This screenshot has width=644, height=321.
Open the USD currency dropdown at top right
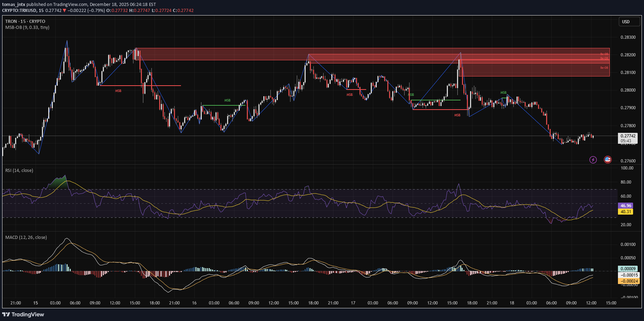click(630, 21)
